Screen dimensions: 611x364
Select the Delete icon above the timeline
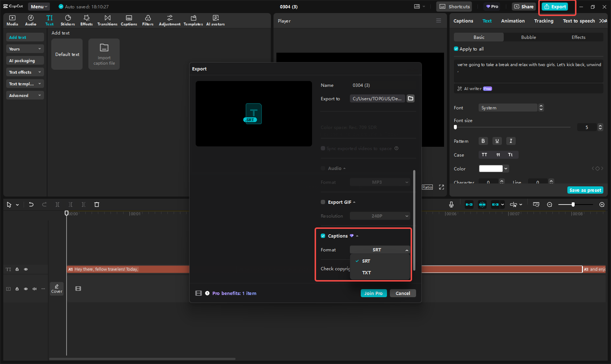(96, 205)
